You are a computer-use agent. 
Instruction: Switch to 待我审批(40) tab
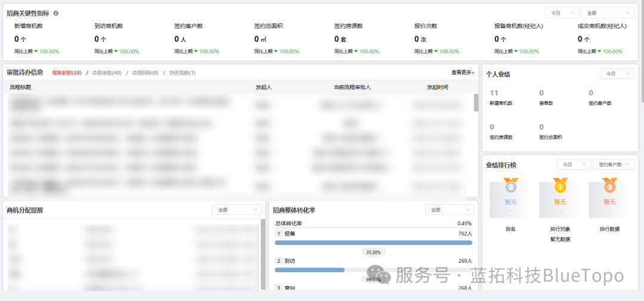pyautogui.click(x=106, y=73)
